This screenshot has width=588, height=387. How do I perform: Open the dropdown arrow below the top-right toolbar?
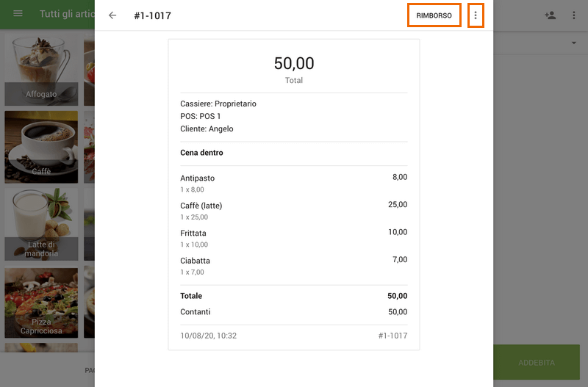[x=573, y=43]
